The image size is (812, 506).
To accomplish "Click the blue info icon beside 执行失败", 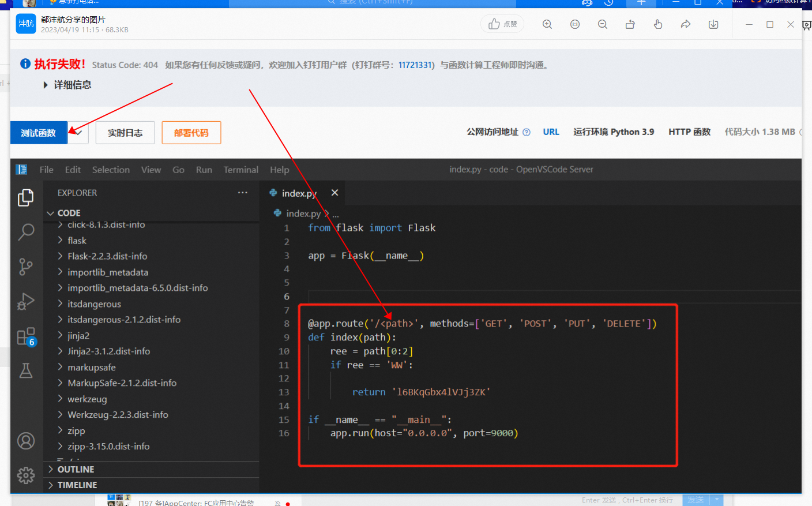I will click(25, 63).
